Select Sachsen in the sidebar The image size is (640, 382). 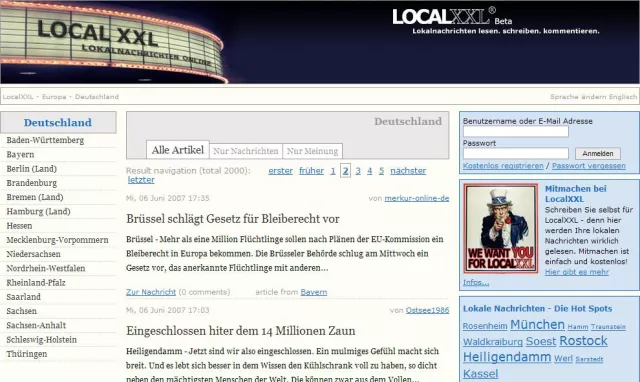(x=22, y=311)
